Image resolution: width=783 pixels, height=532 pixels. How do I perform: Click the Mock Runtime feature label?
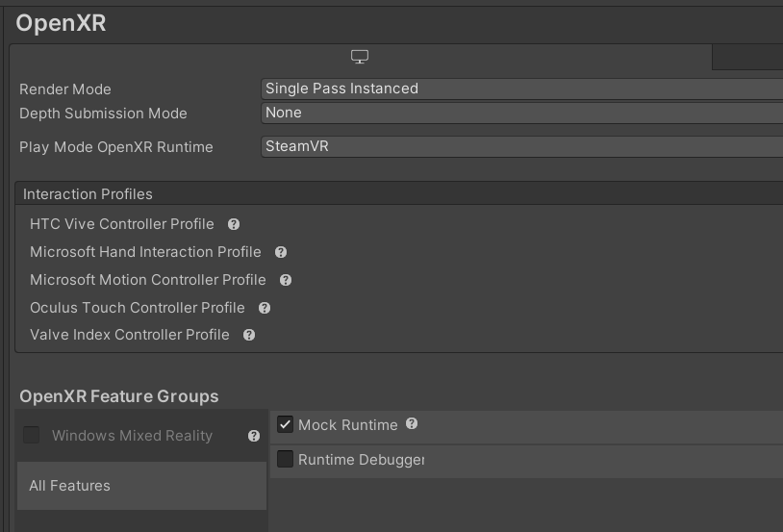click(348, 425)
